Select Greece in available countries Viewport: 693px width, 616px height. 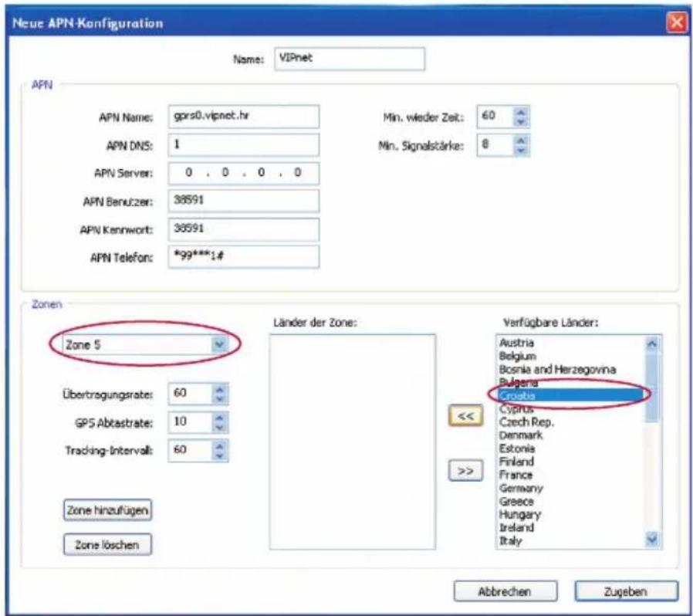click(x=516, y=502)
